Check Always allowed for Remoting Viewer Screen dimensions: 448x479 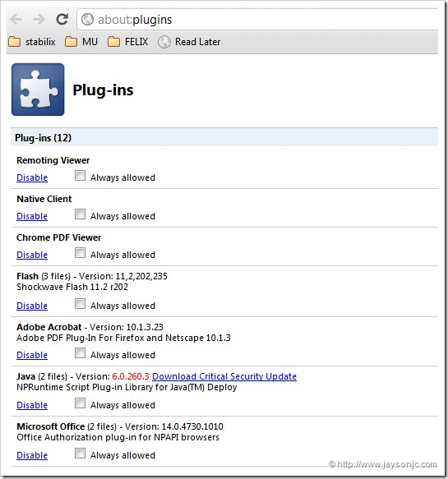coord(80,176)
